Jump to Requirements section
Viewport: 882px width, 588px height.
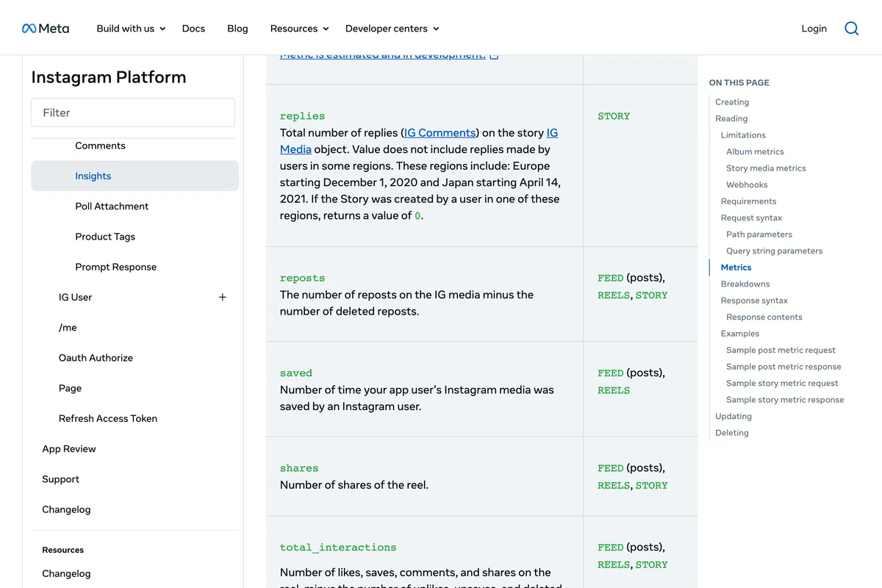(x=748, y=201)
